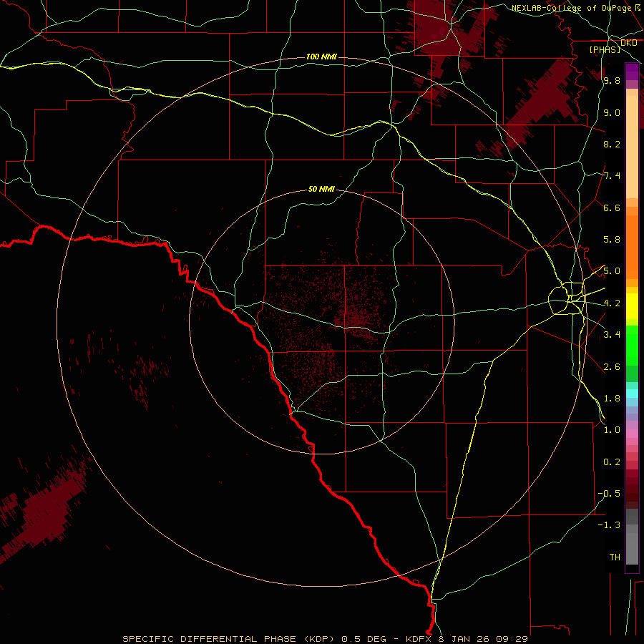This screenshot has height=644, width=644.
Task: Click the 3.4 scale value
Action: 612,335
